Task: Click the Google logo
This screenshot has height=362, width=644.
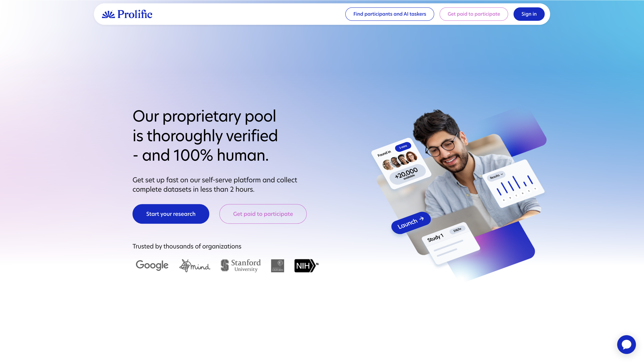Action: tap(152, 265)
